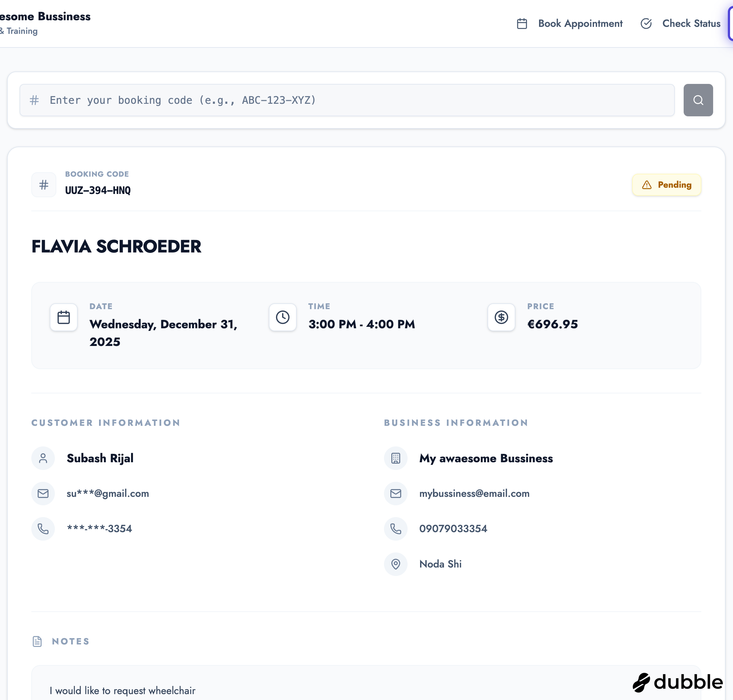Click the Pending status badge
This screenshot has height=700, width=733.
[x=667, y=184]
